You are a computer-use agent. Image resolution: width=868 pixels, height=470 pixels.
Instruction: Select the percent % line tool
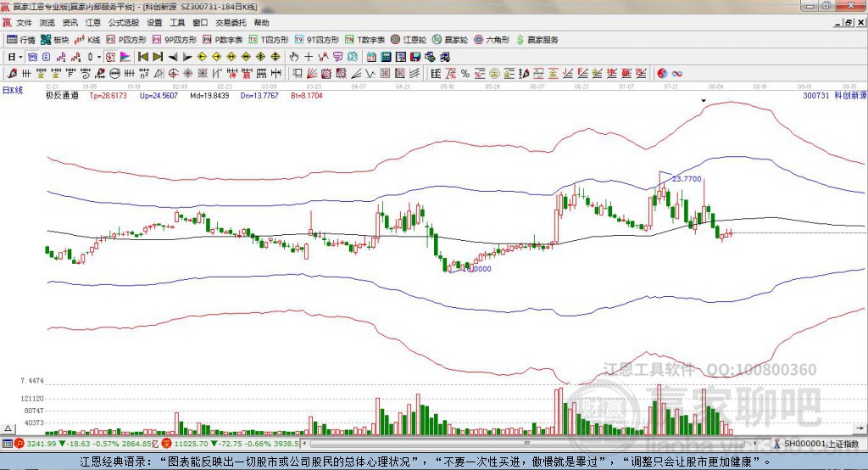(465, 73)
